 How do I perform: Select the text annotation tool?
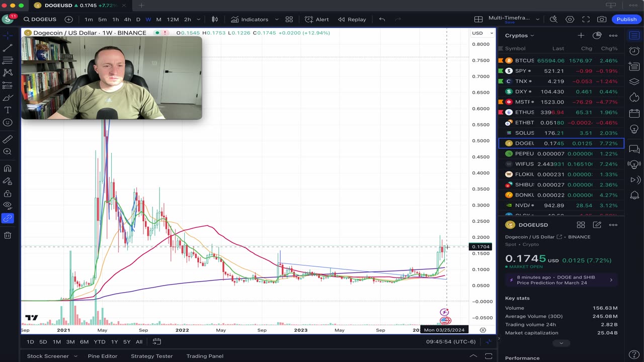point(8,110)
